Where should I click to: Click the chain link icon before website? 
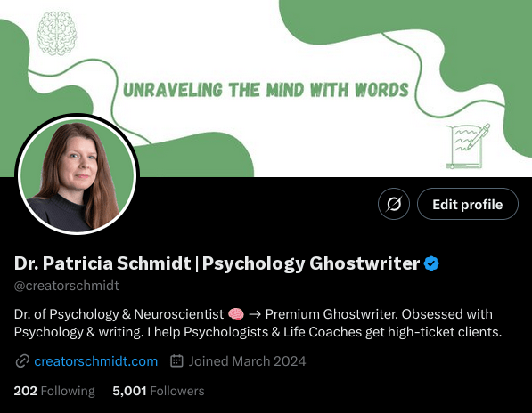coord(22,361)
